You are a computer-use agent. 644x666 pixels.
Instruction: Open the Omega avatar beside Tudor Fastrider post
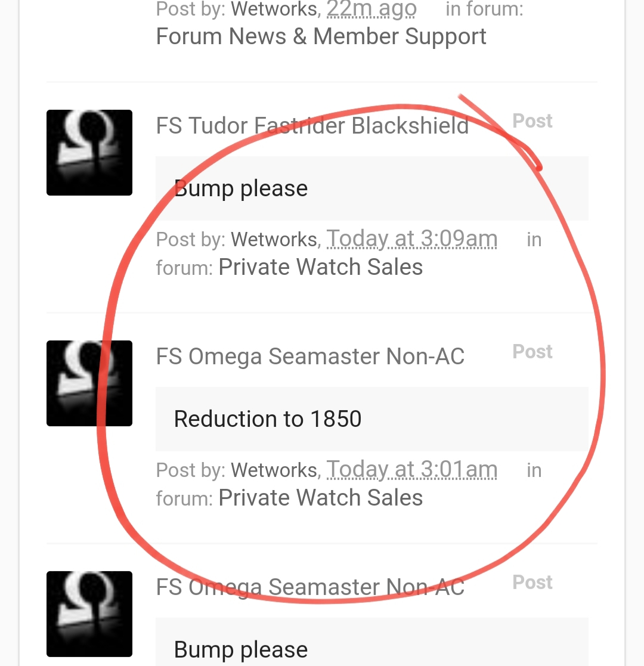[x=89, y=153]
